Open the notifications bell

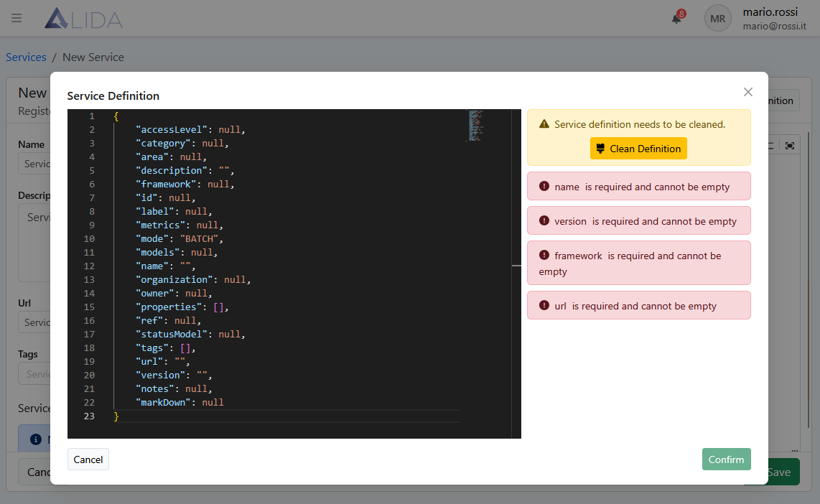[676, 19]
